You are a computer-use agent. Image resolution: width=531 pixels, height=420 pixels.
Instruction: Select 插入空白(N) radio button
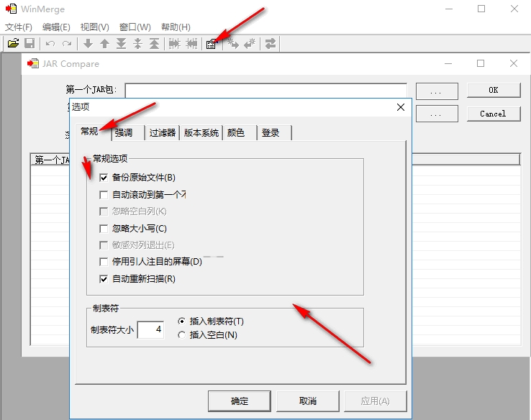coord(181,335)
